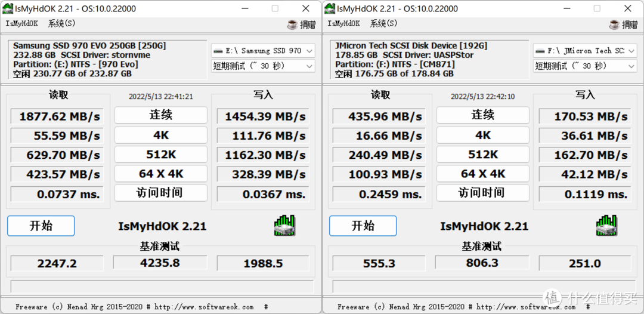The height and width of the screenshot is (314, 644).
Task: Click the app icon in left window title bar
Action: [x=7, y=8]
